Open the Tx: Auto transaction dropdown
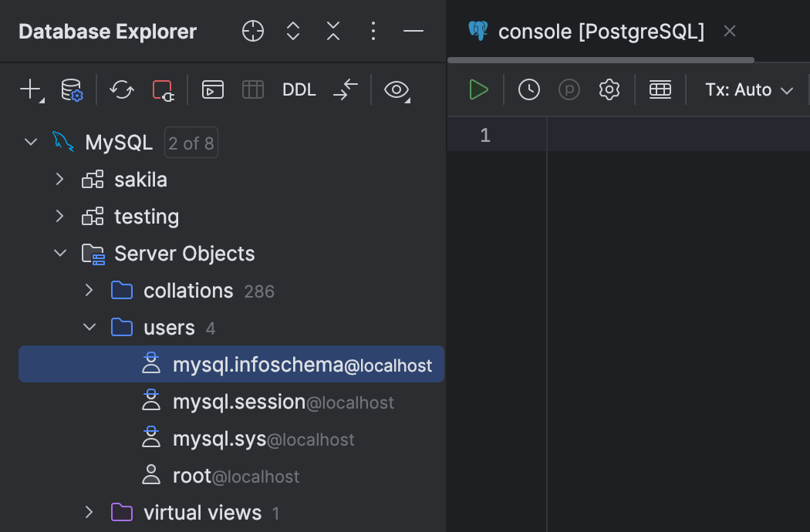The height and width of the screenshot is (532, 810). [x=748, y=89]
